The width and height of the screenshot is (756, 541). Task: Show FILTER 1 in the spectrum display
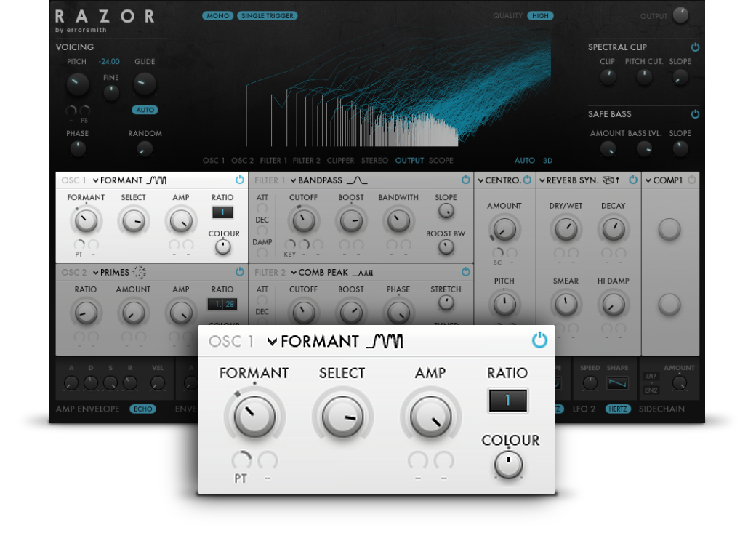pyautogui.click(x=273, y=161)
